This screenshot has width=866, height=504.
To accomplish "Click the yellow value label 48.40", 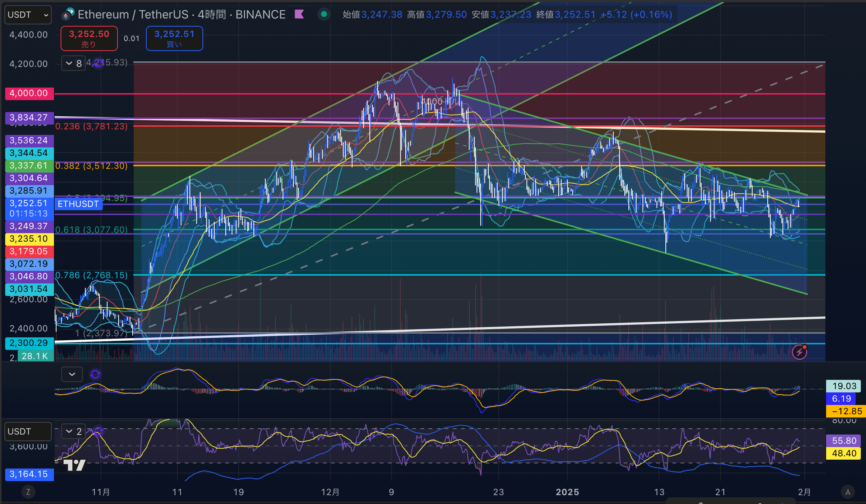I will coord(843,453).
